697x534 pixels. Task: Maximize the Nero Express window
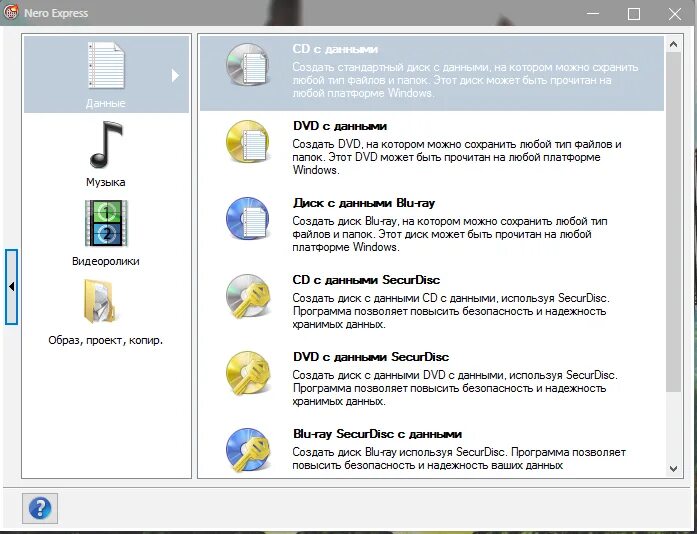634,14
